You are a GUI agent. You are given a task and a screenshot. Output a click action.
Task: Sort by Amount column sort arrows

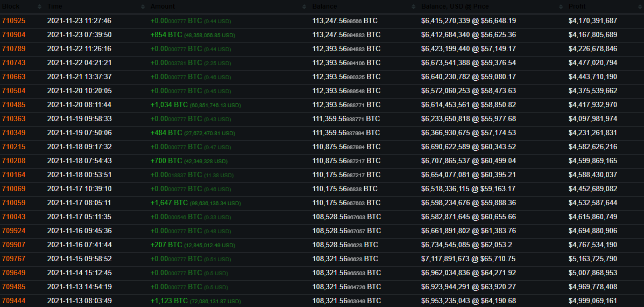305,6
